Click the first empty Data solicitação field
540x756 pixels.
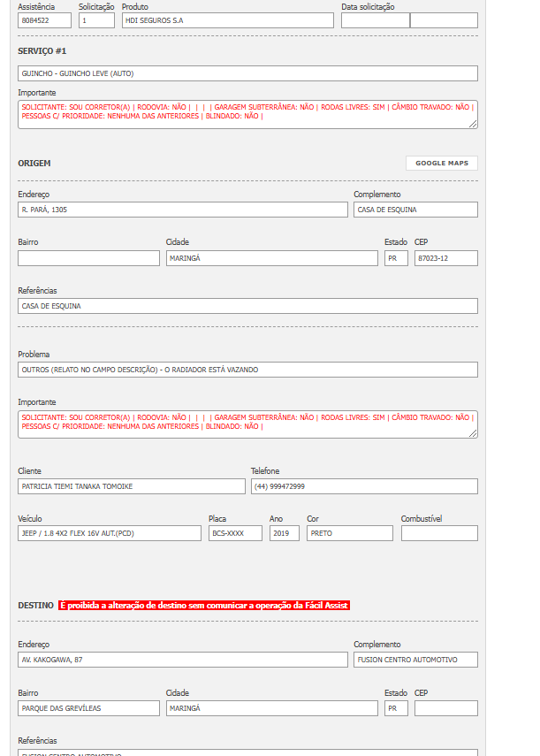(376, 20)
